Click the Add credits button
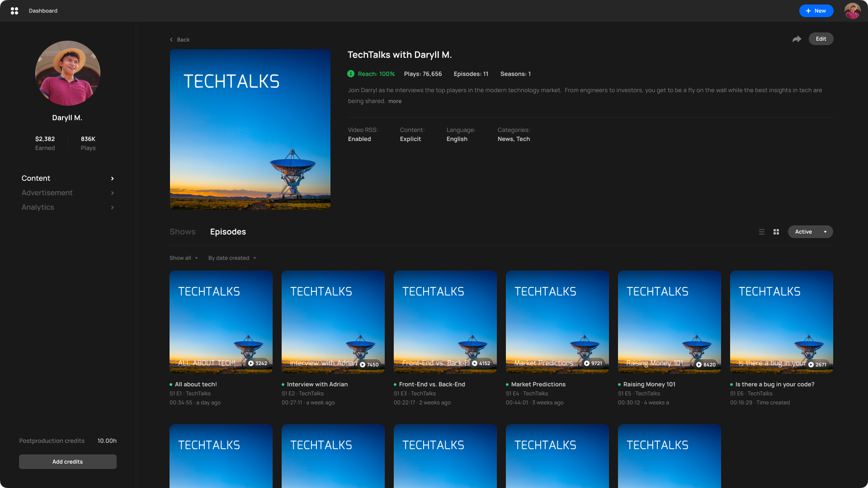868x488 pixels. click(68, 462)
